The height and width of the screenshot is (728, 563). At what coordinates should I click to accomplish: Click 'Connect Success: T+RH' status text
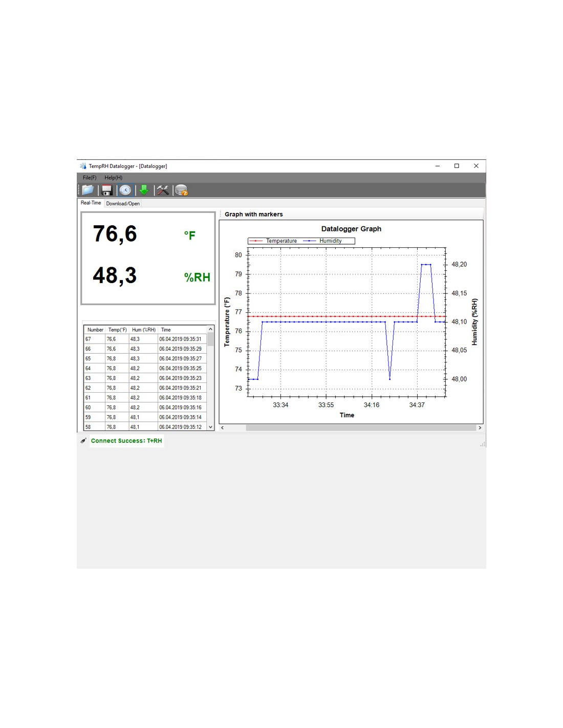[126, 441]
